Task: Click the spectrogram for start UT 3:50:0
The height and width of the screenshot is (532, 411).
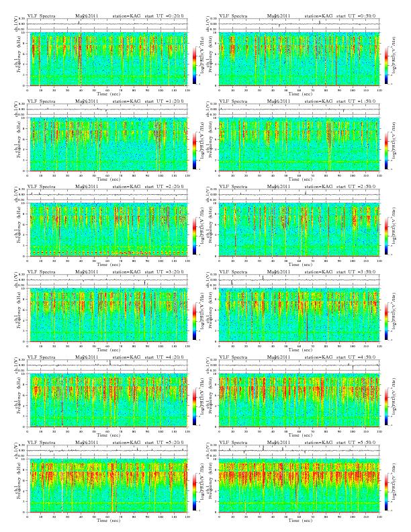Action: pyautogui.click(x=299, y=315)
